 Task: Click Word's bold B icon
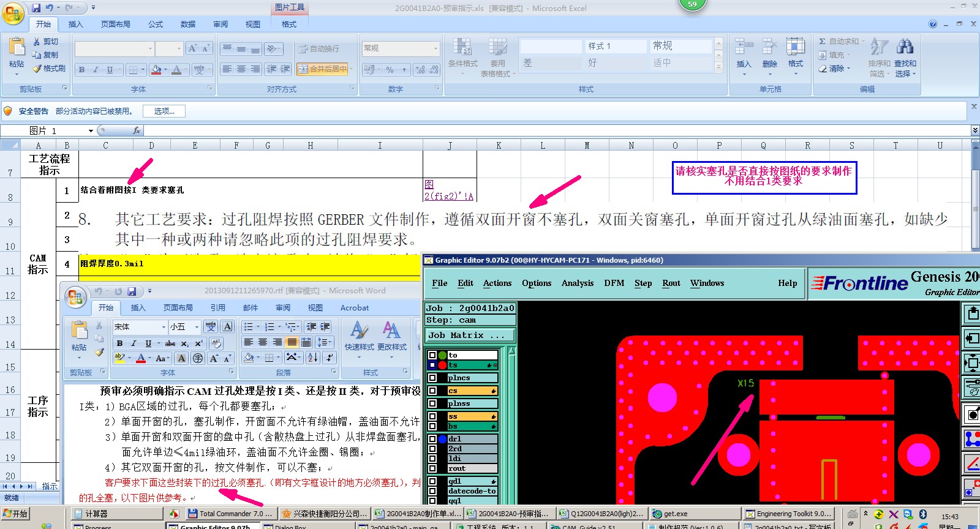[x=119, y=343]
